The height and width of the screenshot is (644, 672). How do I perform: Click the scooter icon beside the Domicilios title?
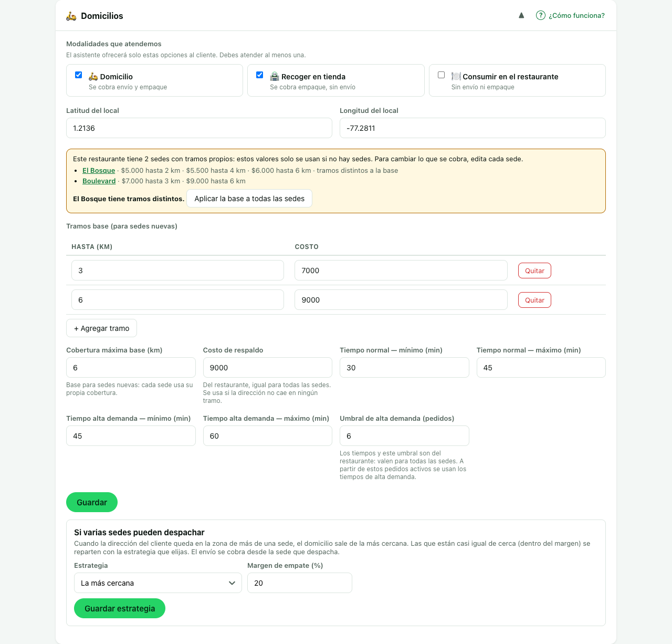[71, 16]
